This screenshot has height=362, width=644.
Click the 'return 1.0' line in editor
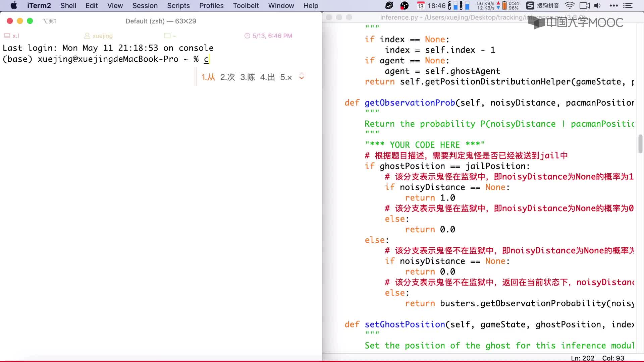(x=430, y=198)
